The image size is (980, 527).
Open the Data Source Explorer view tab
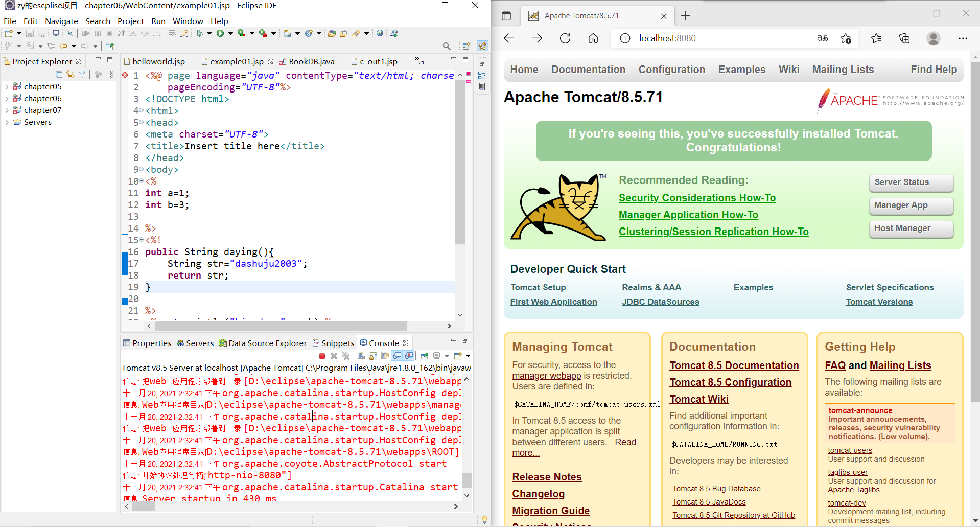click(x=263, y=343)
